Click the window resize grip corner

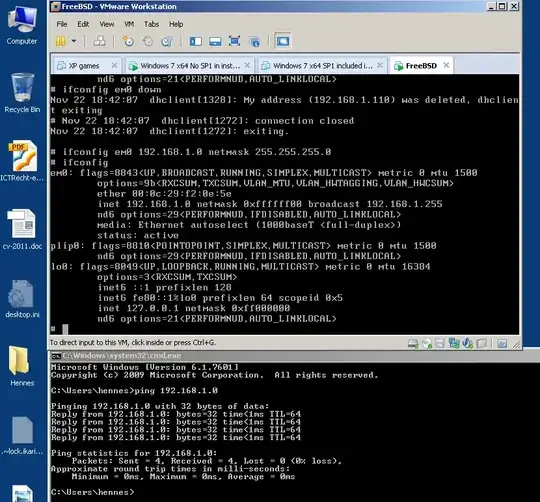tap(517, 344)
